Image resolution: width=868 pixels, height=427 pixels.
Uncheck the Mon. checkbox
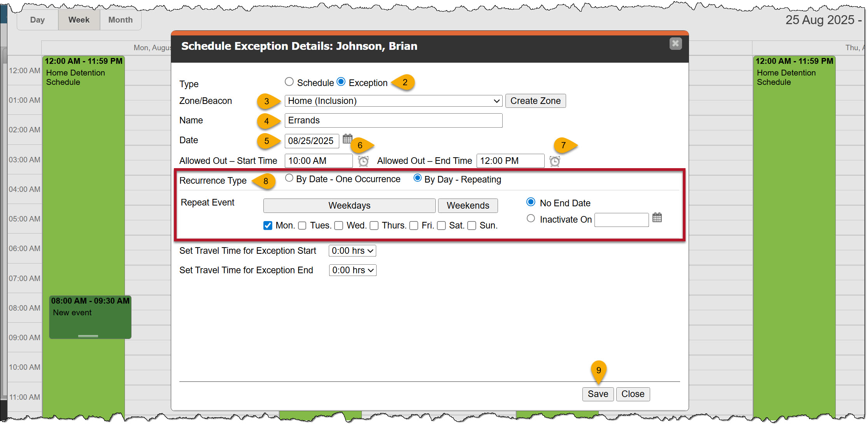click(x=268, y=226)
